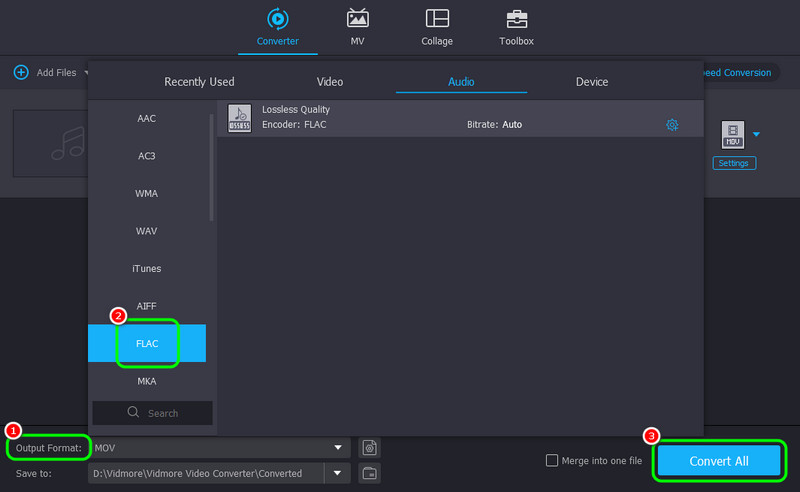Click the Settings button under MOV icon

coord(733,163)
